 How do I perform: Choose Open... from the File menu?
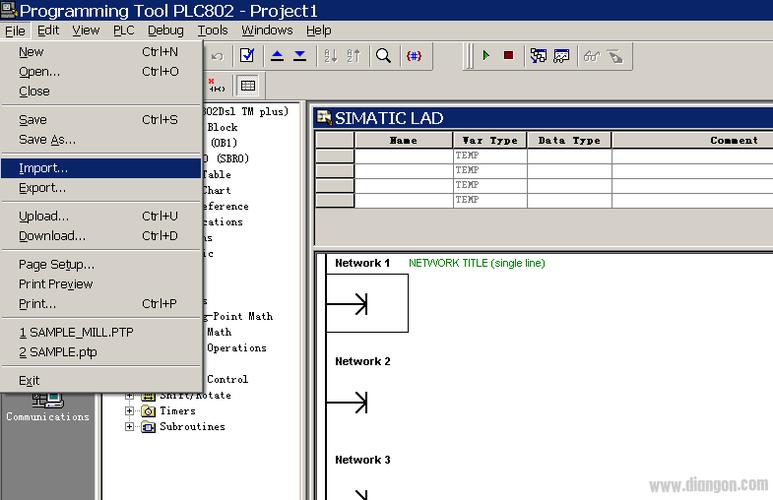101,71
